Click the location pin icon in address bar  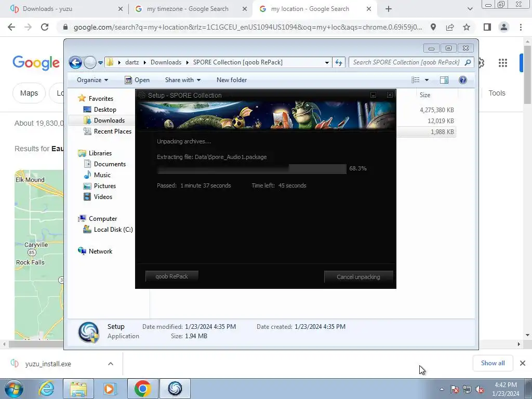tap(433, 27)
